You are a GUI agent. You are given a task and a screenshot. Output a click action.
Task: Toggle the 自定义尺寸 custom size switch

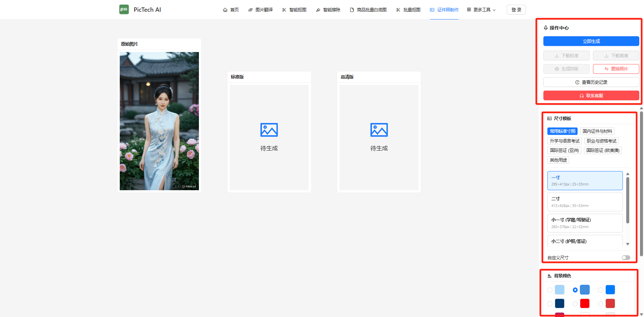[x=626, y=258]
